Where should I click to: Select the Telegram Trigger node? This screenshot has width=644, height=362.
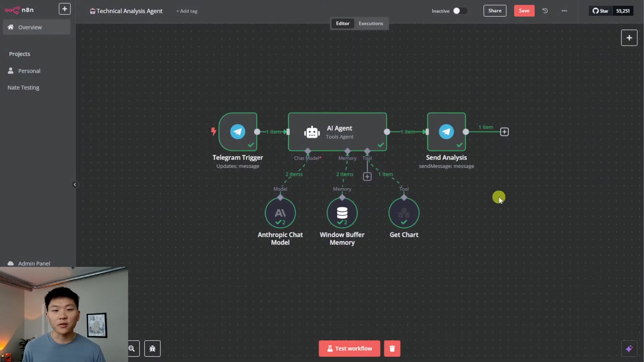point(238,132)
